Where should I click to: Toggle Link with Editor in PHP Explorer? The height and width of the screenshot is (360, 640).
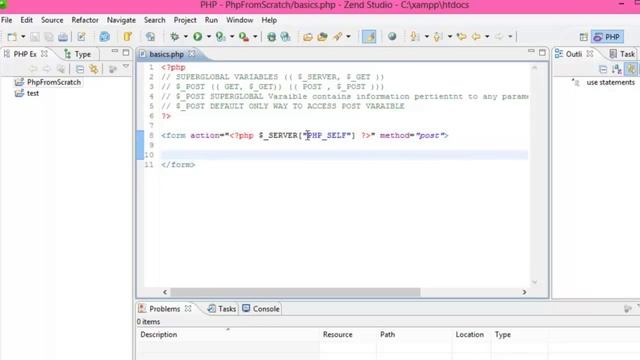tap(94, 69)
